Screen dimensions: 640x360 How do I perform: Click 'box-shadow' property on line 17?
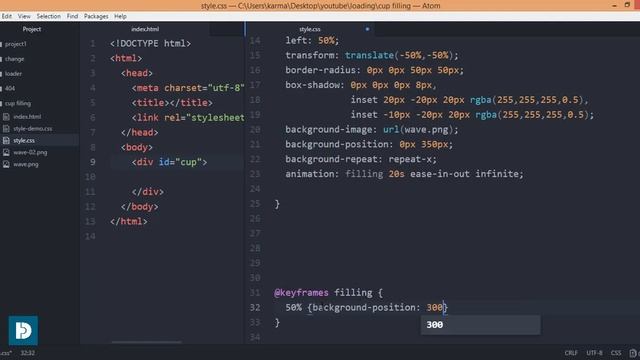(x=312, y=85)
